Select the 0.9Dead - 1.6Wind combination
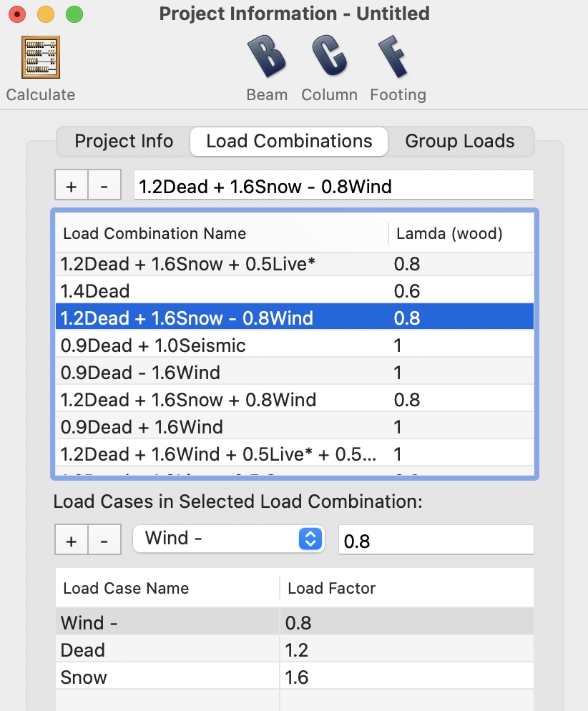The width and height of the screenshot is (588, 711). point(222,373)
